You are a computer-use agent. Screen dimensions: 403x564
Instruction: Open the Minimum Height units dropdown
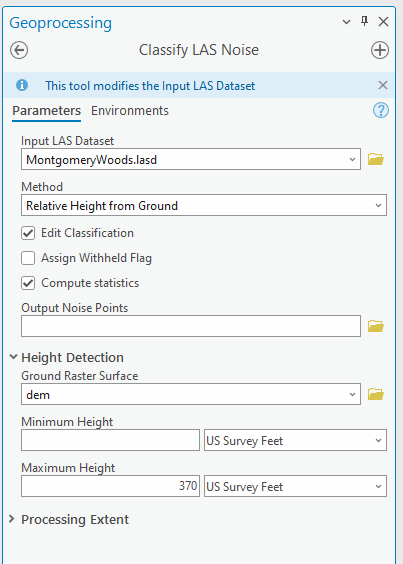click(295, 440)
